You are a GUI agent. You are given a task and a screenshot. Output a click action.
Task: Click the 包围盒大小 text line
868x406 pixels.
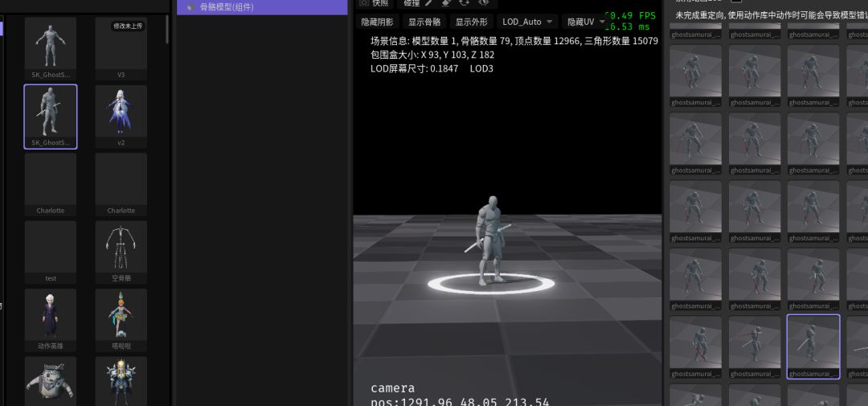(x=432, y=55)
